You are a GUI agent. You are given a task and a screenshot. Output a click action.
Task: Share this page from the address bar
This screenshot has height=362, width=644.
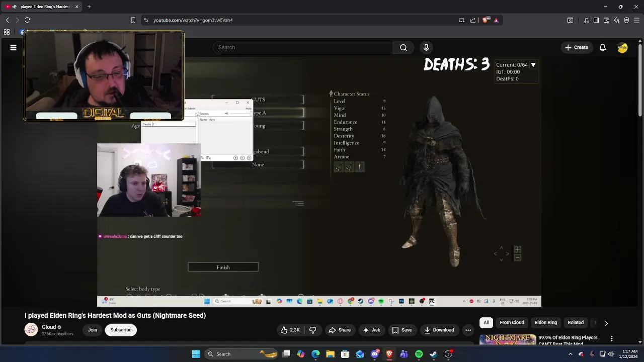(x=473, y=20)
